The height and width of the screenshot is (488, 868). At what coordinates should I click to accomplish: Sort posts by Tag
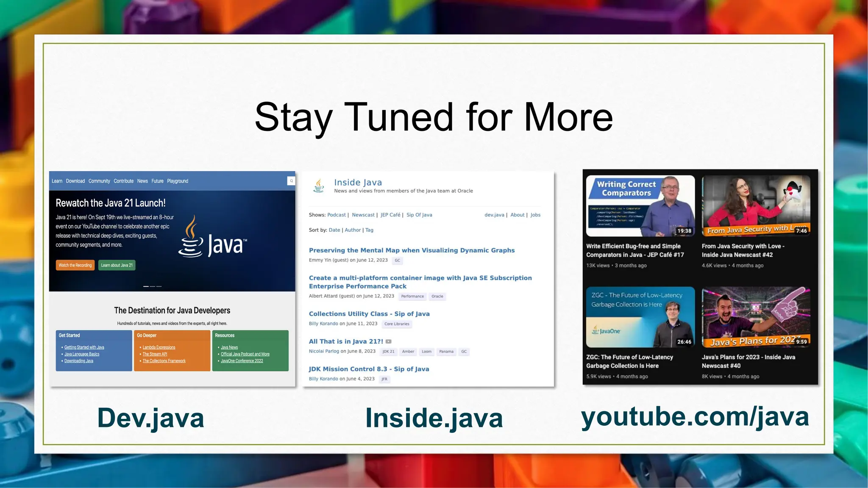[369, 230]
